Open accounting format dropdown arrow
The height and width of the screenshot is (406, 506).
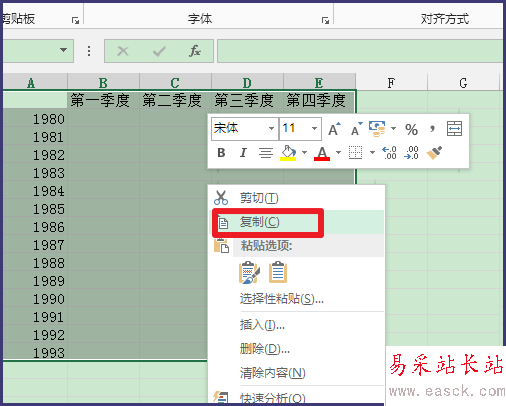coord(393,129)
